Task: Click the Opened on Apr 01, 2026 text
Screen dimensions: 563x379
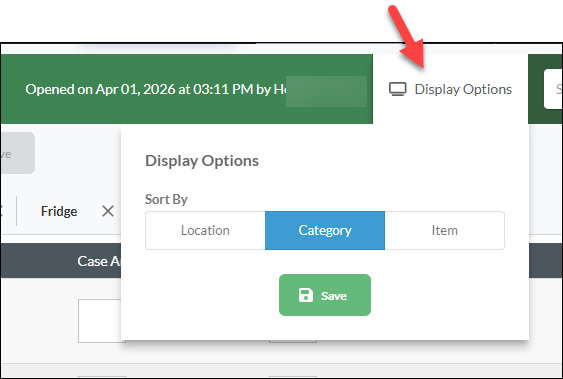Action: point(155,89)
